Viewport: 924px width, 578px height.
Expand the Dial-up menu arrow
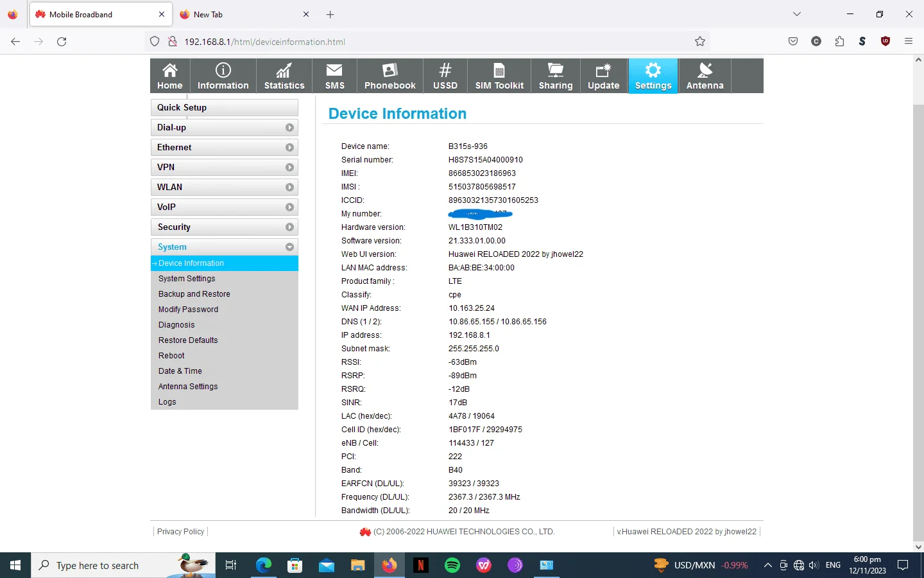(x=289, y=128)
